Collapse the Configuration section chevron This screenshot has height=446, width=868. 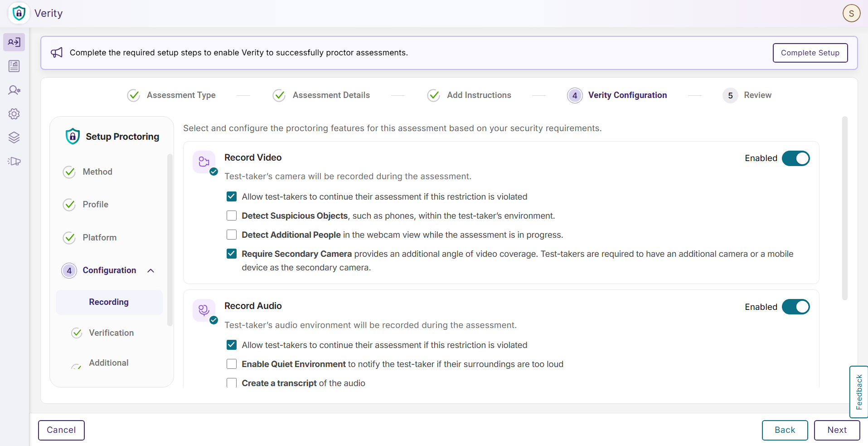click(x=151, y=270)
